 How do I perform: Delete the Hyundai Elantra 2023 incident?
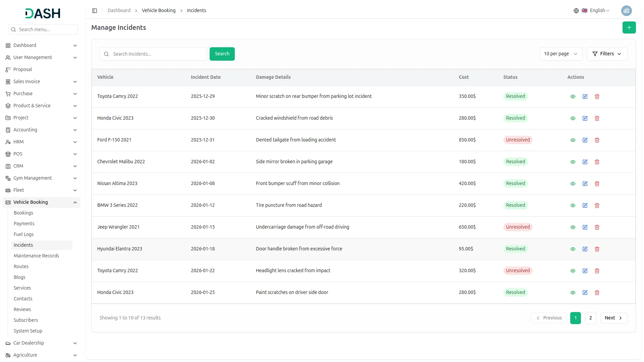click(597, 249)
